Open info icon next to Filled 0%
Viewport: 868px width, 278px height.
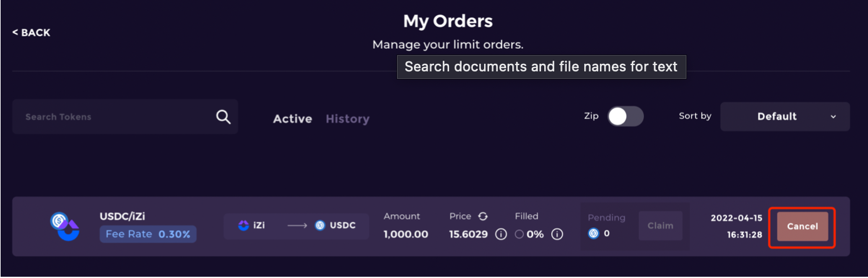point(557,234)
